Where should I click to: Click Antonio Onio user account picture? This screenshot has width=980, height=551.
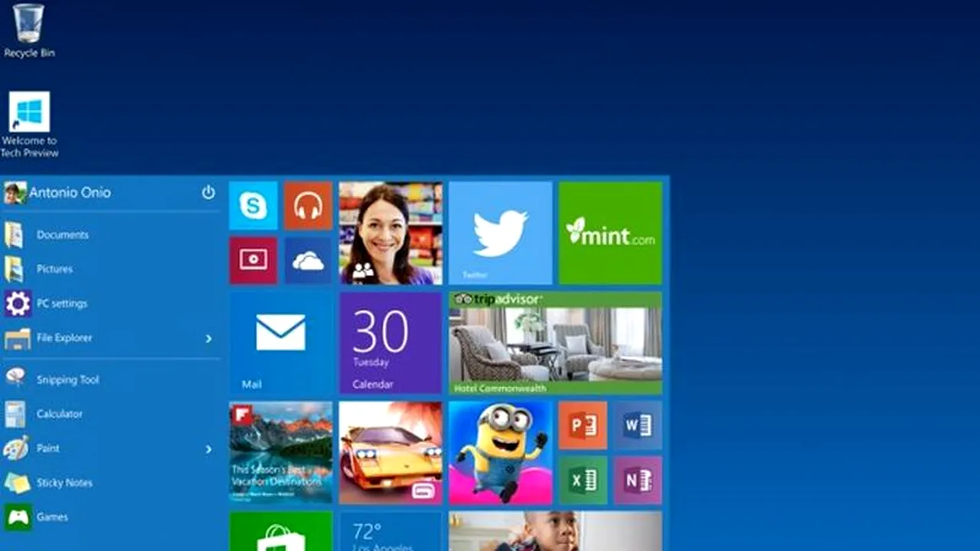[15, 193]
